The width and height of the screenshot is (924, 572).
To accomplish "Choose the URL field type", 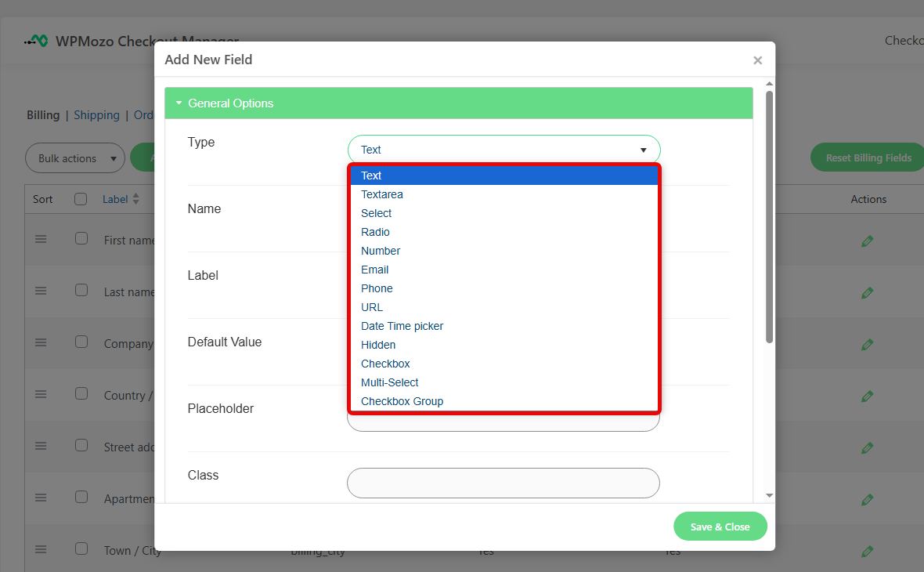I will click(504, 308).
